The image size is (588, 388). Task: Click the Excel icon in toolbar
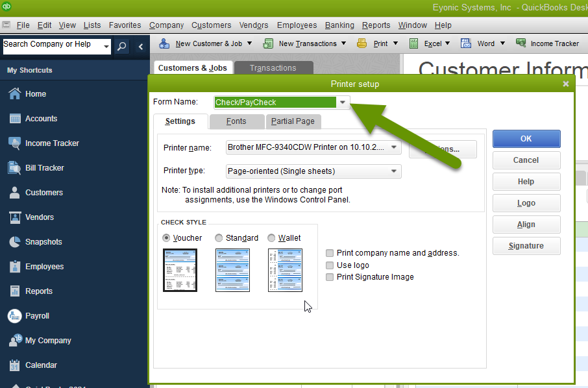point(413,43)
